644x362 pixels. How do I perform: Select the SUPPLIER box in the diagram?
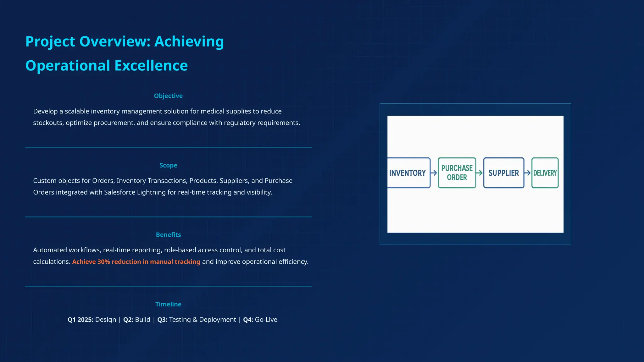[503, 173]
